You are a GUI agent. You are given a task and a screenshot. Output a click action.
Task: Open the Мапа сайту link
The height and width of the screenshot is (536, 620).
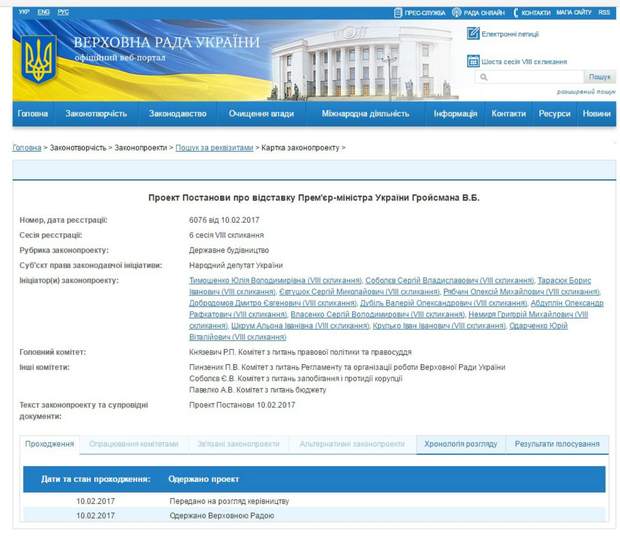(574, 13)
